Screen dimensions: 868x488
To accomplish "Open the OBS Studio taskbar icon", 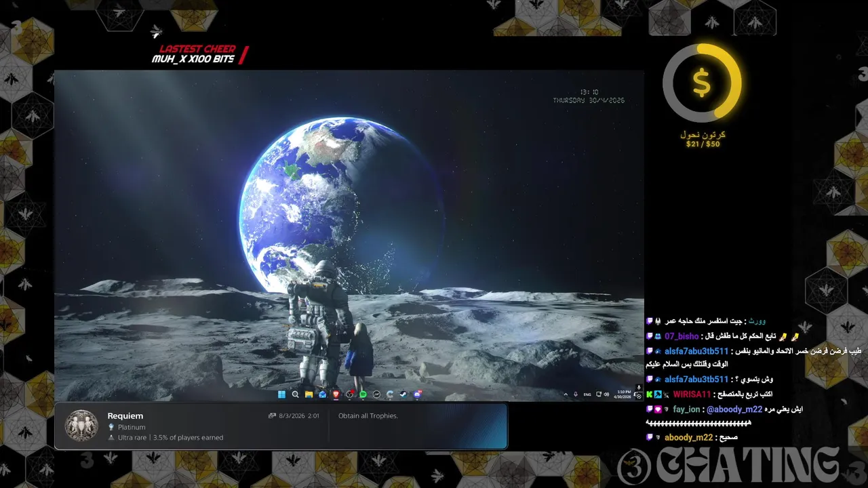I will click(350, 394).
